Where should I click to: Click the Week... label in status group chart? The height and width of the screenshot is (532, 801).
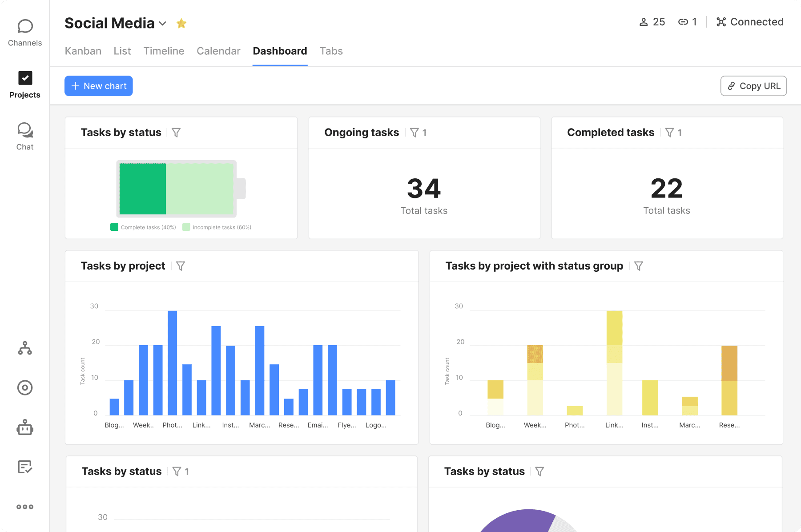(535, 425)
